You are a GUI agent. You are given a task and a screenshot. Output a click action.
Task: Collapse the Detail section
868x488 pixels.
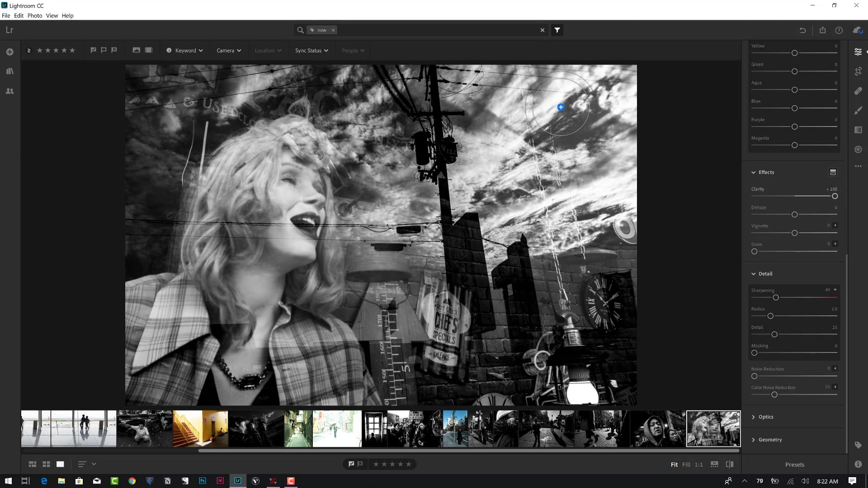point(754,274)
